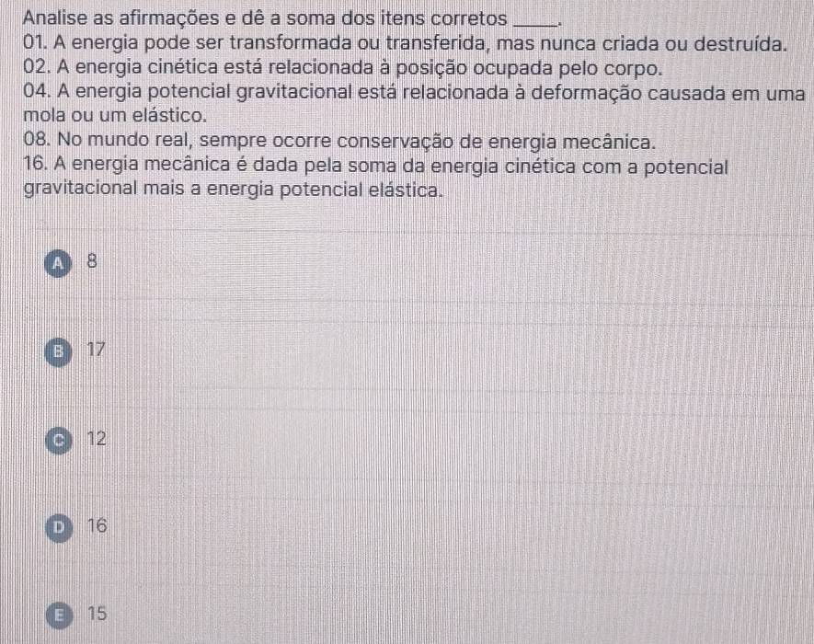Select option A radio circle
This screenshot has width=814, height=644.
59,264
